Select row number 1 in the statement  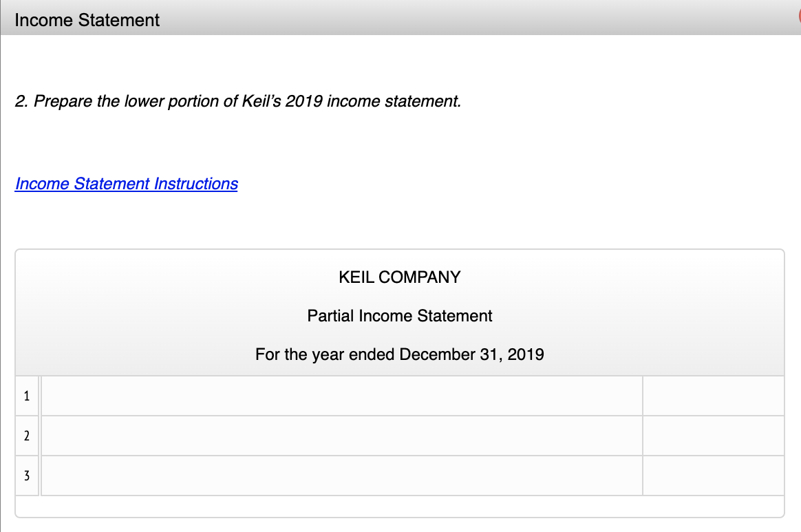pyautogui.click(x=26, y=396)
